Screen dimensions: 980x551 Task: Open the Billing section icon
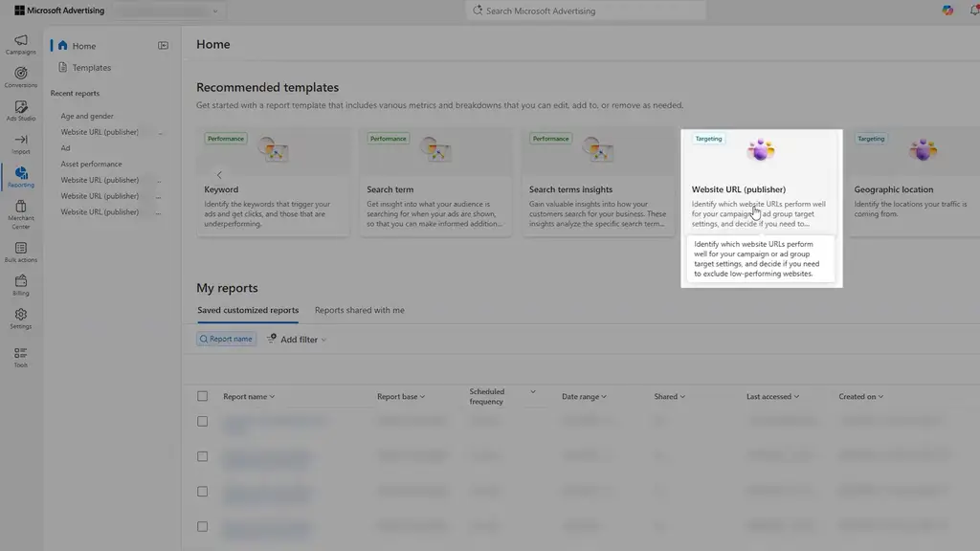[21, 285]
